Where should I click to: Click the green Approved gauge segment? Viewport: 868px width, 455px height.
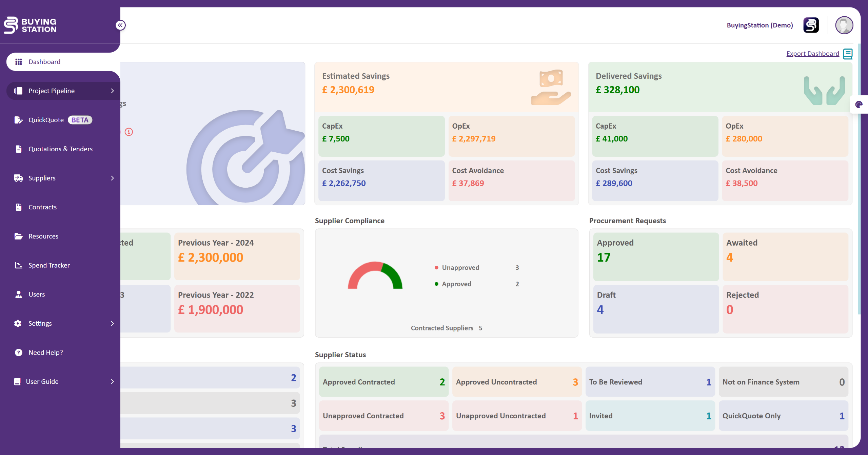(393, 274)
